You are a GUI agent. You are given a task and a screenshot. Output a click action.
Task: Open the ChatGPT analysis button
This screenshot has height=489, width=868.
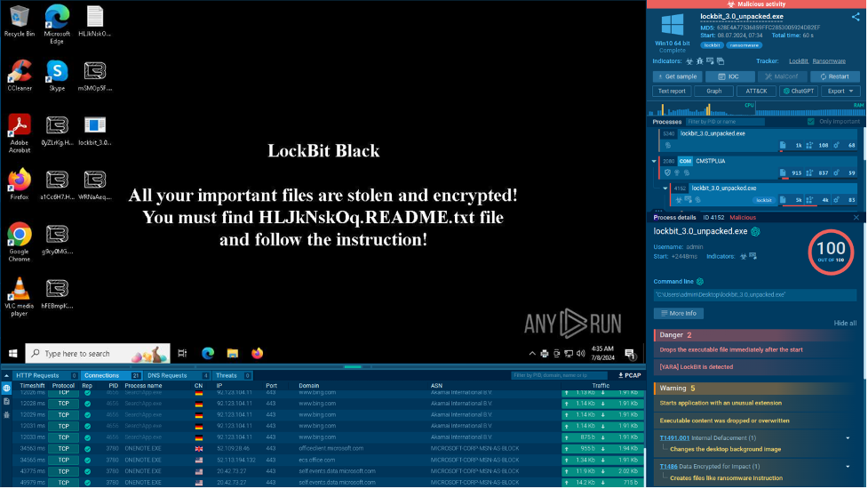click(x=798, y=92)
